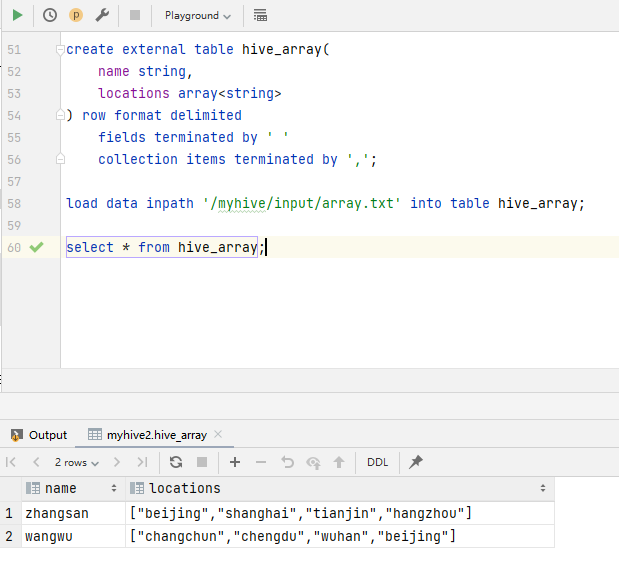Revert changes with undo arrow icon
Viewport: 619px width, 570px height.
click(287, 462)
